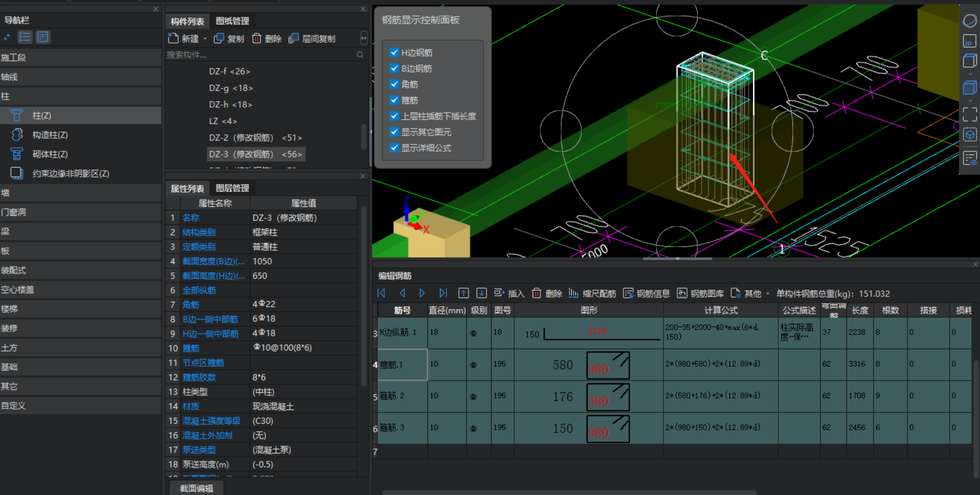Uncheck H边钢筋 checkbox
Screen dimensions: 980x495
pos(394,52)
